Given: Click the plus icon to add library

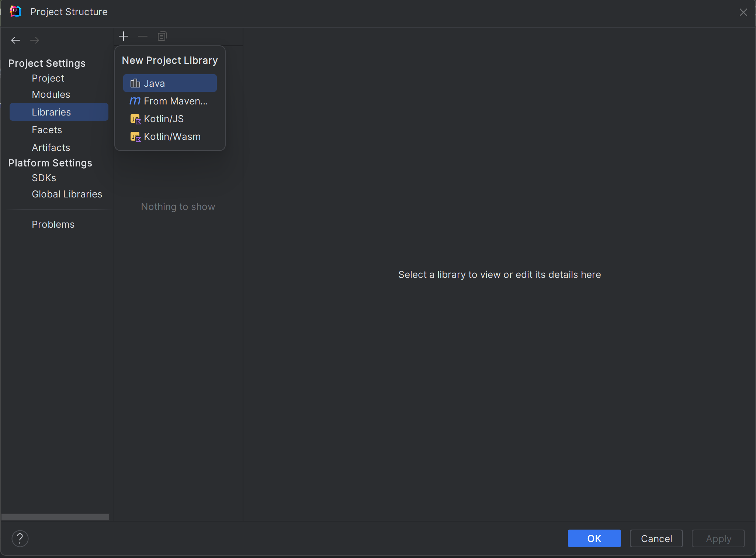Looking at the screenshot, I should click(124, 36).
